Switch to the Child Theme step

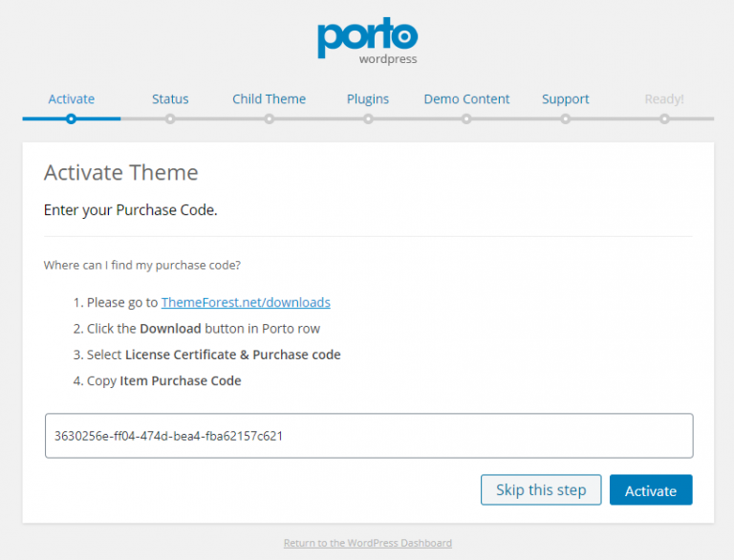(x=270, y=98)
